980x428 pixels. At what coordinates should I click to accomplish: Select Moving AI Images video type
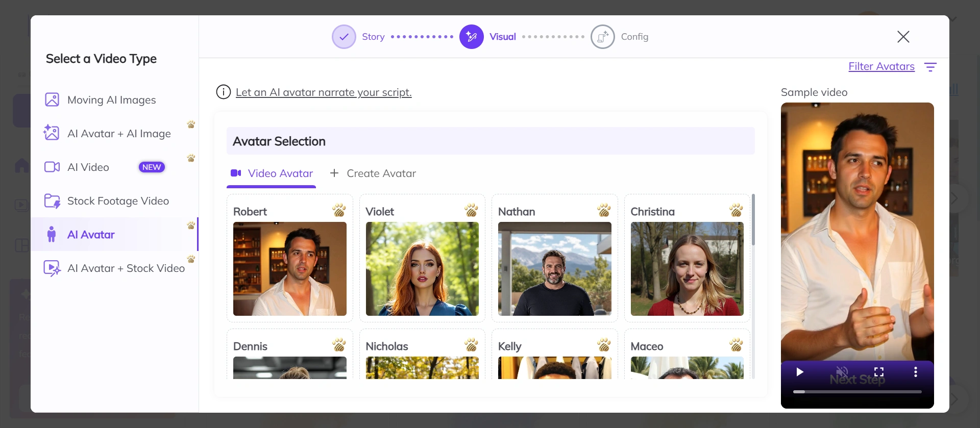pos(114,100)
